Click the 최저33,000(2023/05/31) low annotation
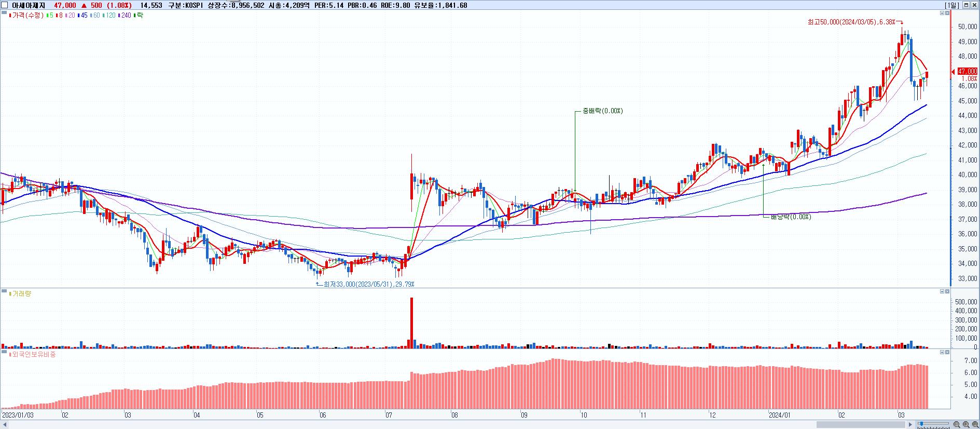This screenshot has width=980, height=429. (369, 284)
